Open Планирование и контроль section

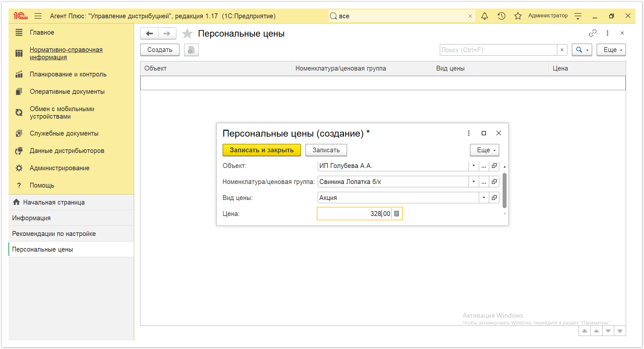click(x=68, y=74)
